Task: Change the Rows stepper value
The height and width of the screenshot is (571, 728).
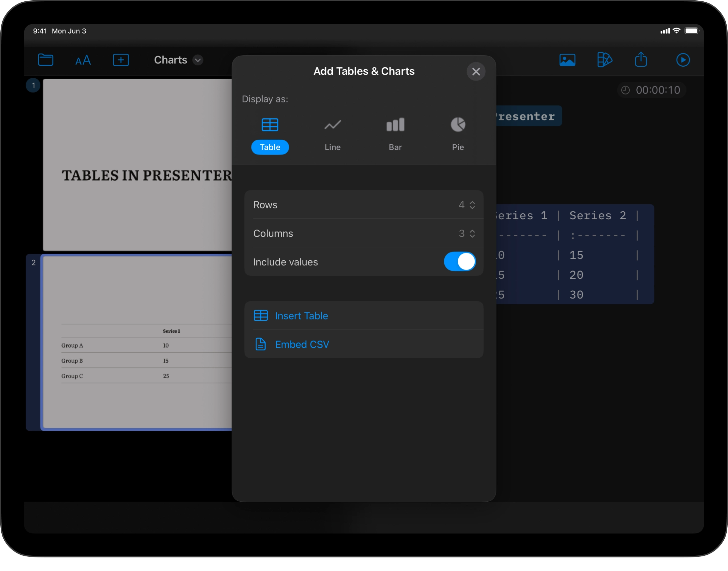Action: click(x=472, y=205)
